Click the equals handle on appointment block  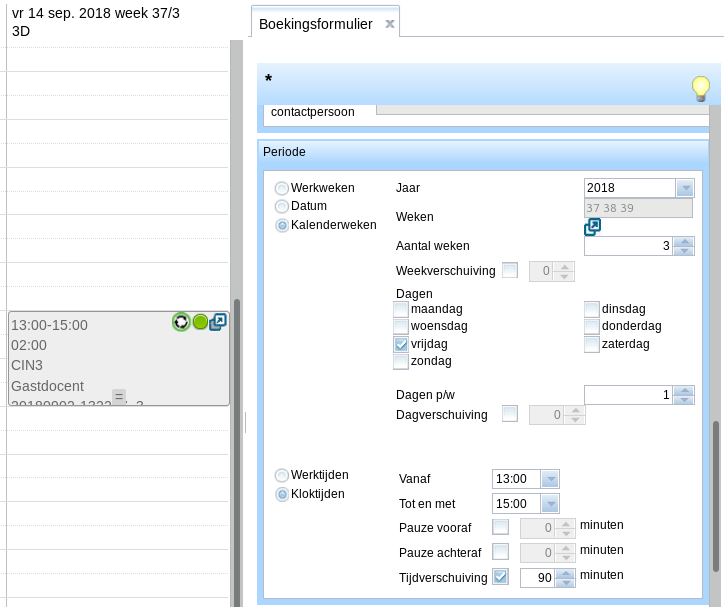coord(119,396)
